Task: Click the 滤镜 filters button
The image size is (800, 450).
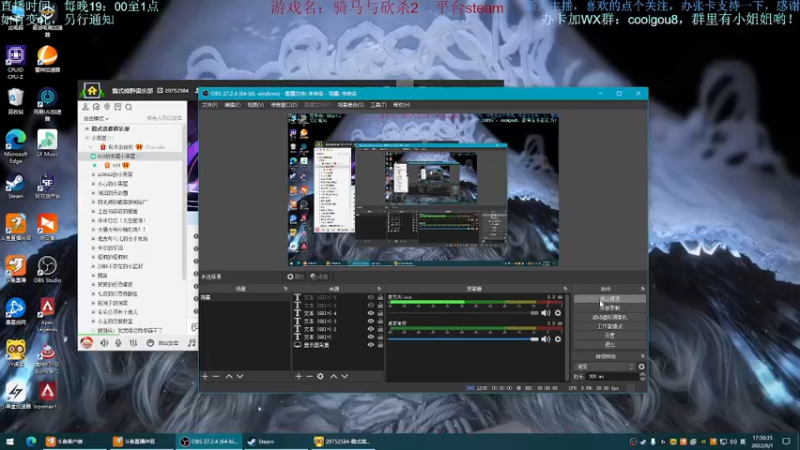Action: coord(319,277)
